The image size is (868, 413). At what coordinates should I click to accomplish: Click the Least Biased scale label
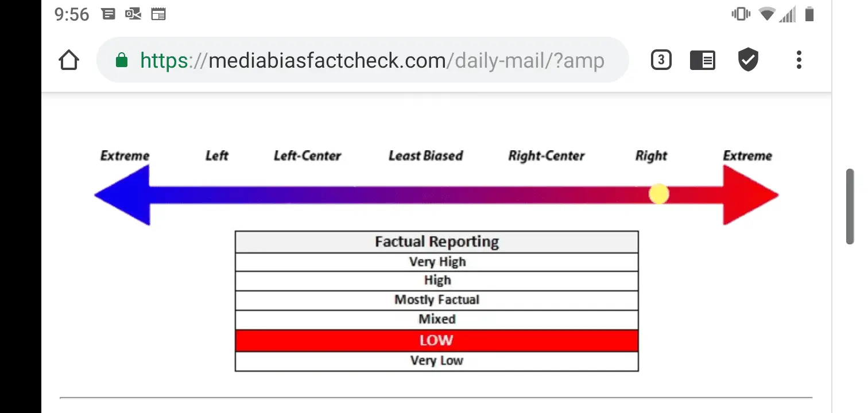pyautogui.click(x=425, y=155)
